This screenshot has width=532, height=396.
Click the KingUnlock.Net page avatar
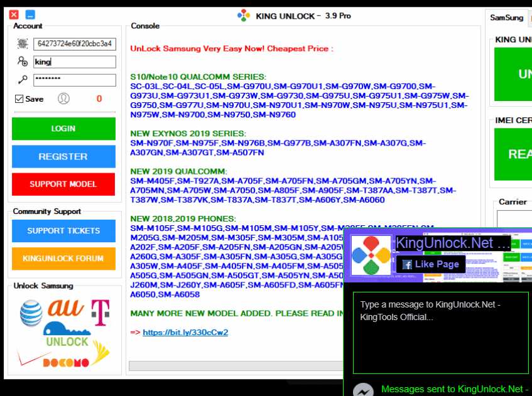(x=371, y=255)
